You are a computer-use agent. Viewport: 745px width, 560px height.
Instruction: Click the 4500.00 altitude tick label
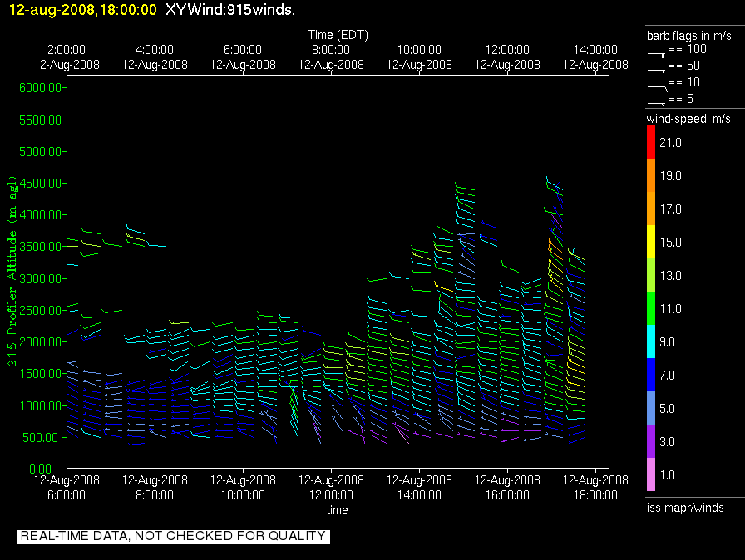(x=41, y=183)
